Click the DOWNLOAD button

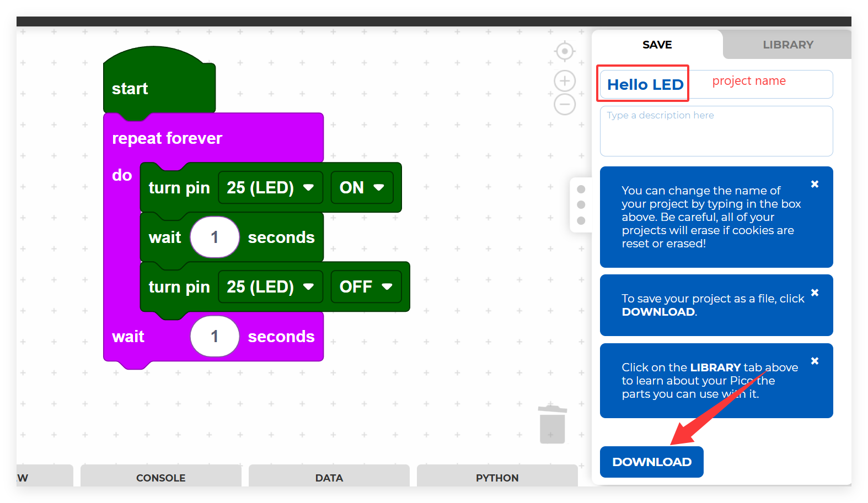click(x=652, y=462)
